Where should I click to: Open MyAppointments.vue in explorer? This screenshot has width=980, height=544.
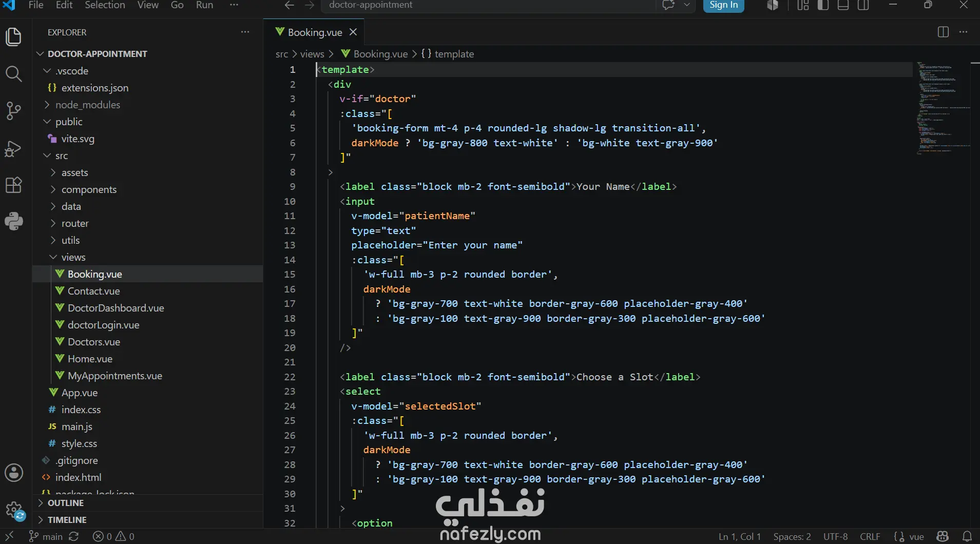click(148, 376)
